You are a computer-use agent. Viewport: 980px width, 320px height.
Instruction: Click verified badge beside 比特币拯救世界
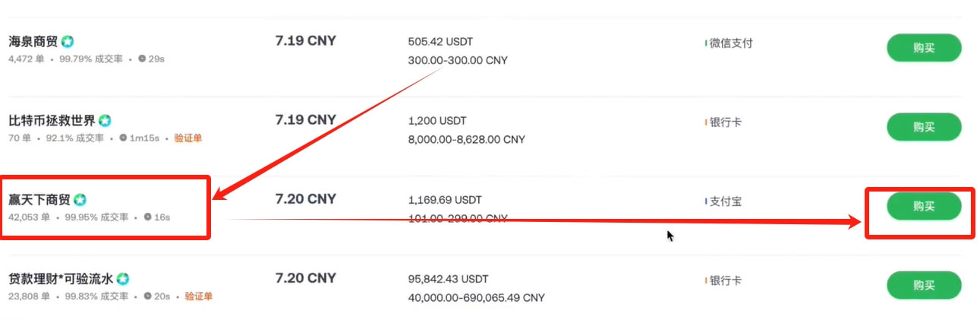coord(105,120)
